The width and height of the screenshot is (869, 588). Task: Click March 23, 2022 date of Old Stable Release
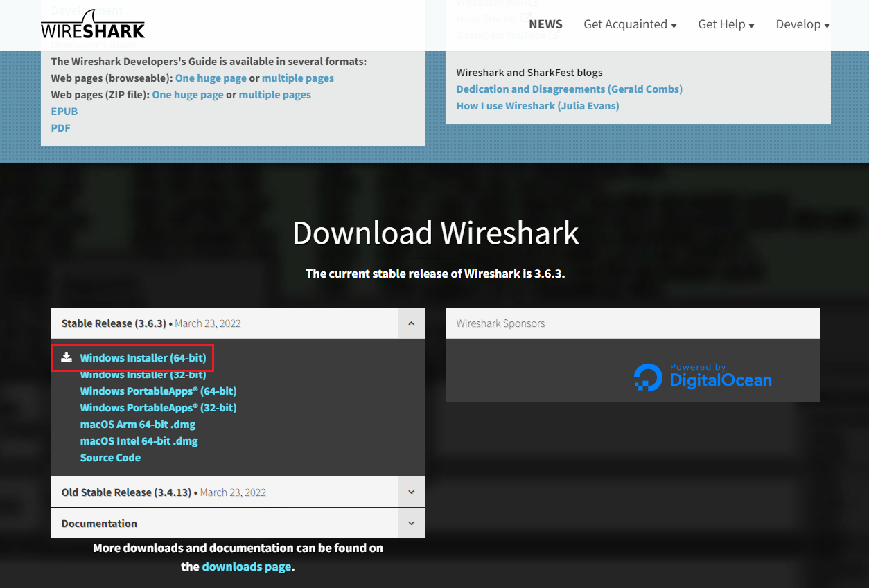(x=233, y=492)
